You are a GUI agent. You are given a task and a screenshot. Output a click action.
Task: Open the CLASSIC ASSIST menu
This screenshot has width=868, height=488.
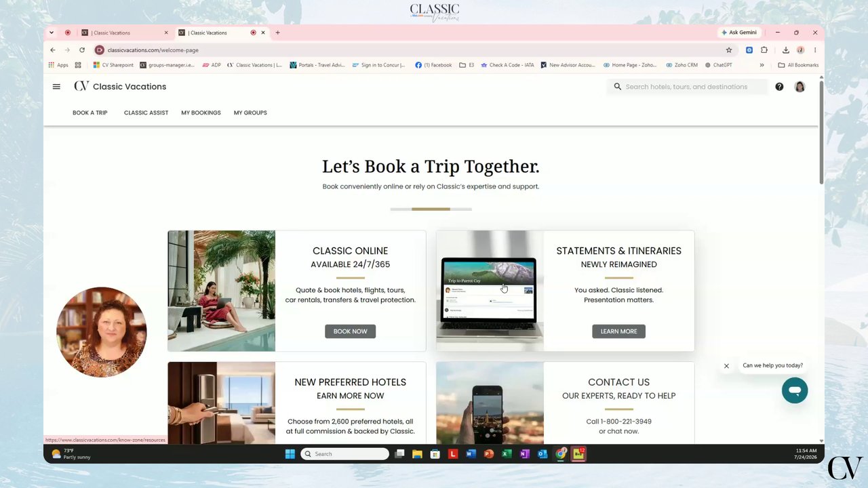tap(146, 113)
